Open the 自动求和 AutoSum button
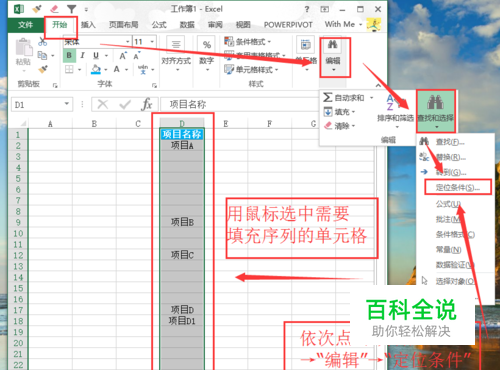 [348, 98]
